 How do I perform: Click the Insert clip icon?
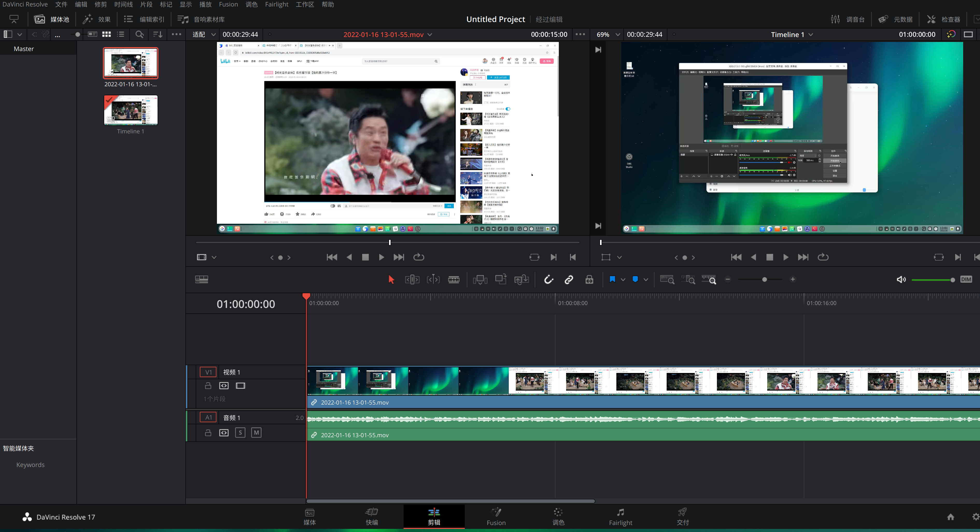point(480,279)
